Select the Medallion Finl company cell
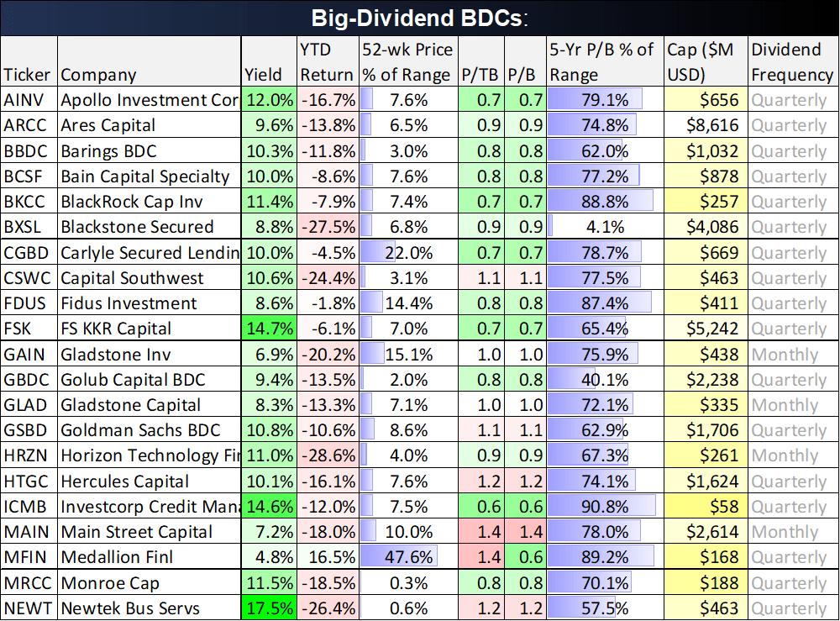840x621 pixels. click(x=149, y=557)
